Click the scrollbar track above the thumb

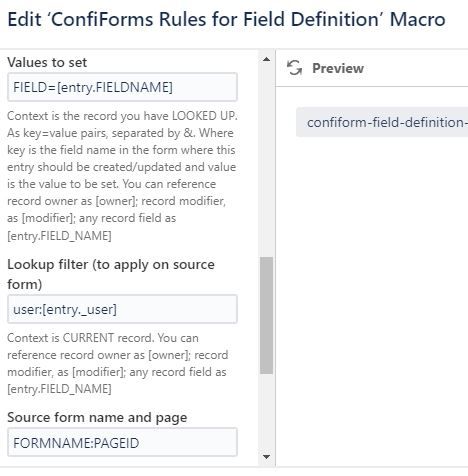point(266,160)
